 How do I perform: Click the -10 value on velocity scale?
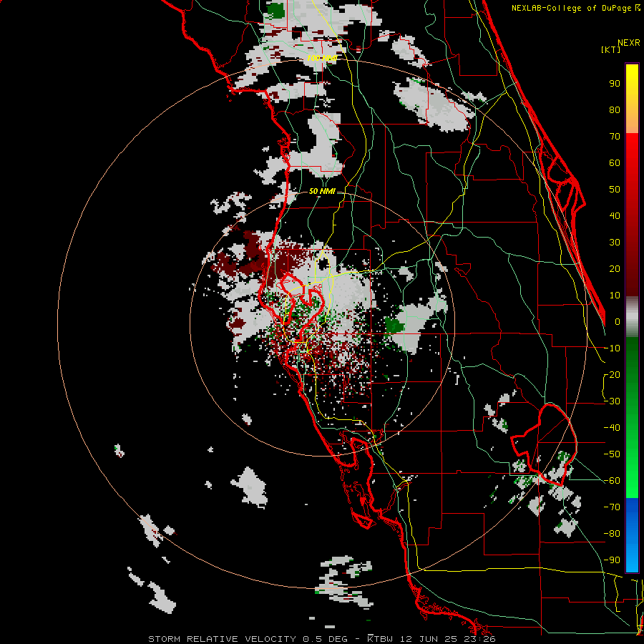coord(612,348)
